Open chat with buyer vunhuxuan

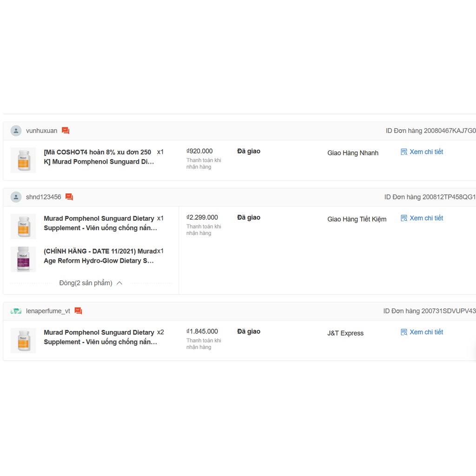66,131
